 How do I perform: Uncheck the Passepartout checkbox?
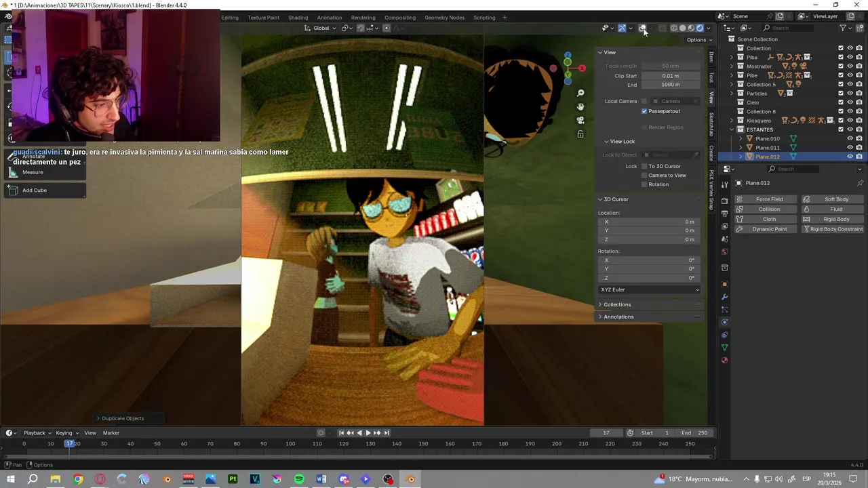[x=644, y=111]
